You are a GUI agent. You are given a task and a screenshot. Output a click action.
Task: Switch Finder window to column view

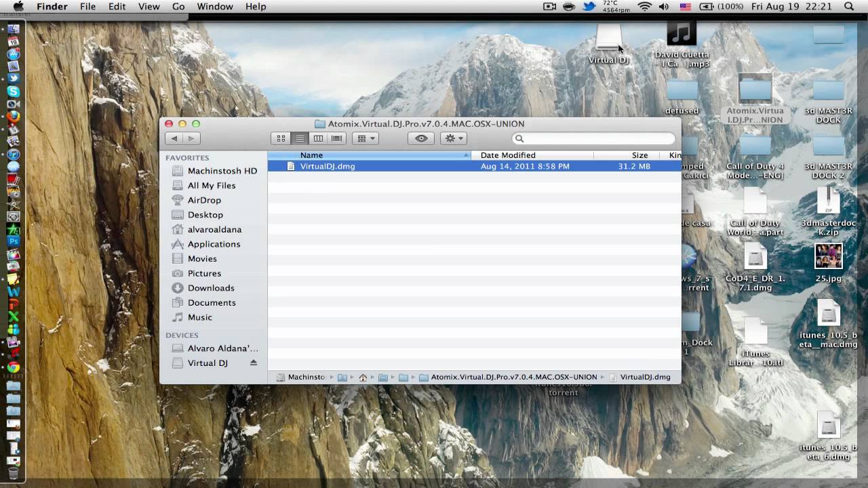318,138
